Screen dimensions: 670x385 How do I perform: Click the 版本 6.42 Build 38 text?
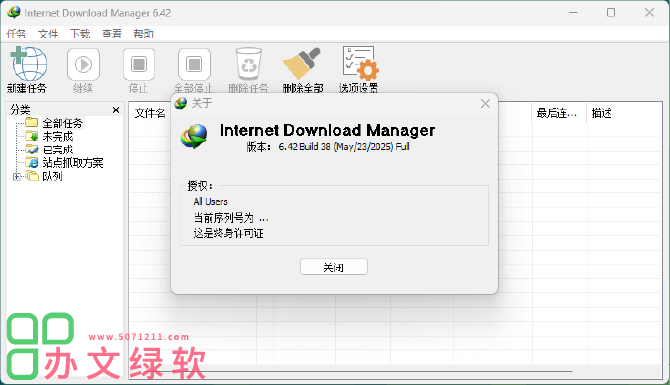point(328,147)
